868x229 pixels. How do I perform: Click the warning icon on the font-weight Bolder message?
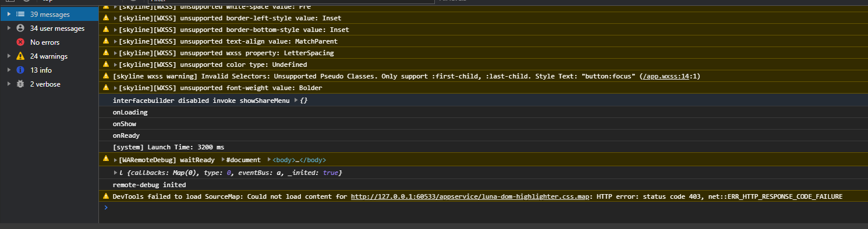point(106,88)
